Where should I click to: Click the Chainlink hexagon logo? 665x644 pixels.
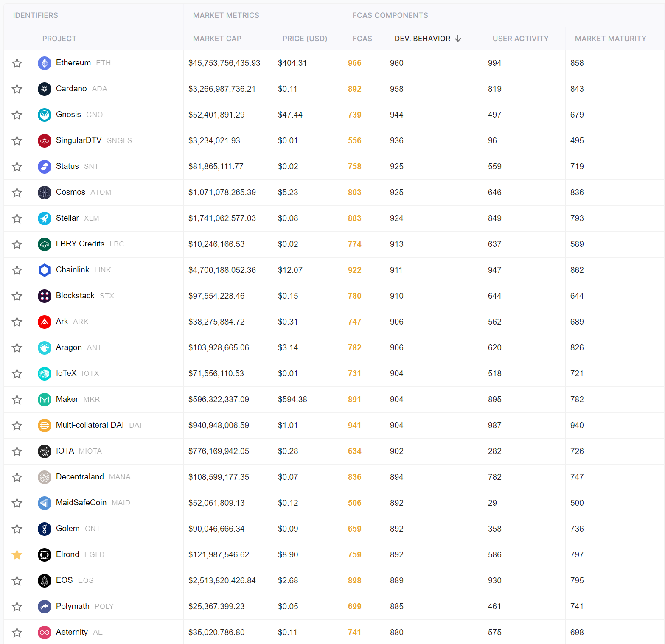coord(45,270)
